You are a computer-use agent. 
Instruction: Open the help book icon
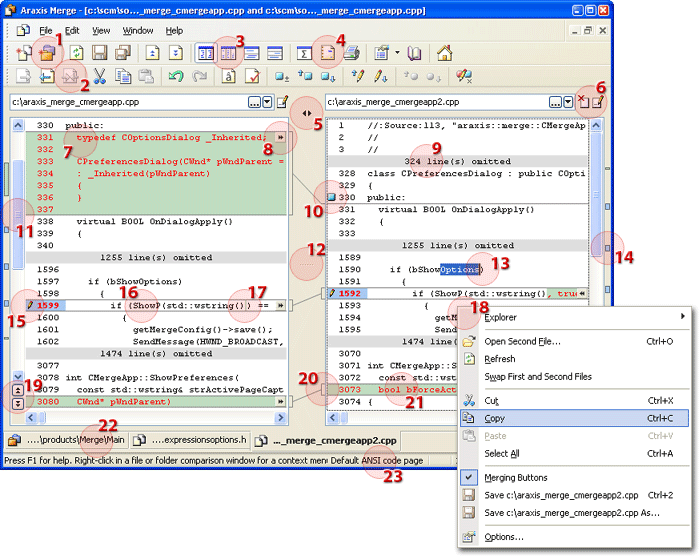point(414,54)
